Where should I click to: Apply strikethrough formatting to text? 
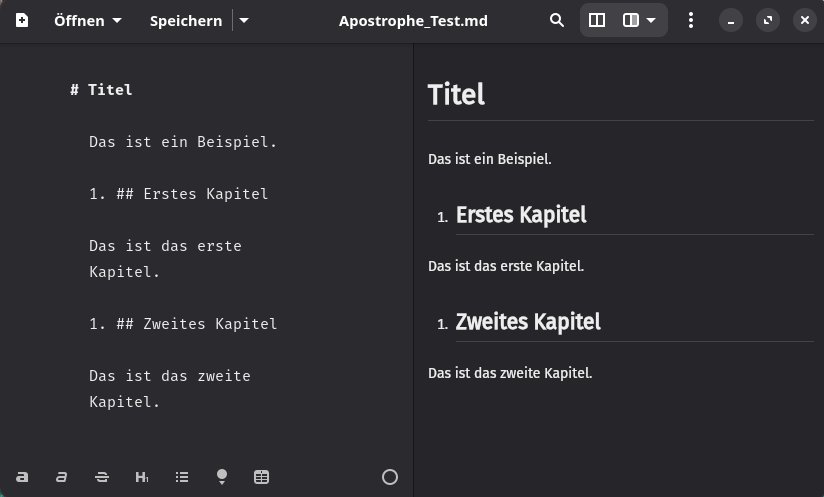tap(101, 477)
